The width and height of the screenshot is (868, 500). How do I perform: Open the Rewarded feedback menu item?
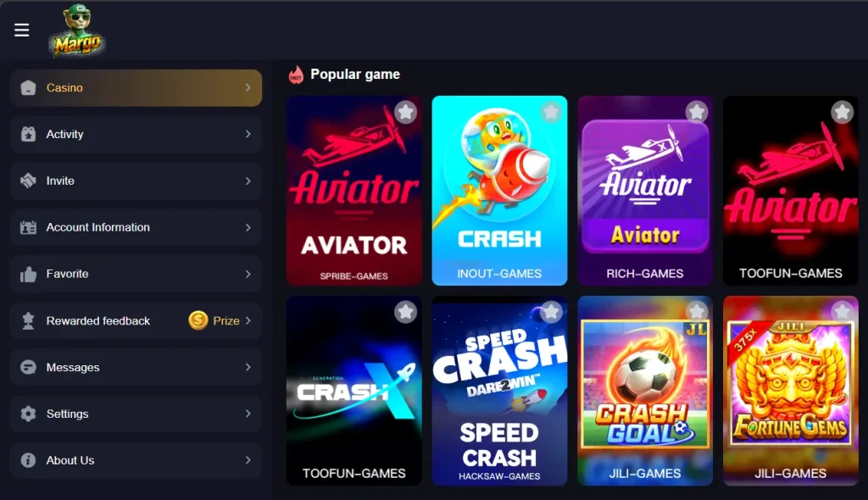coord(136,320)
